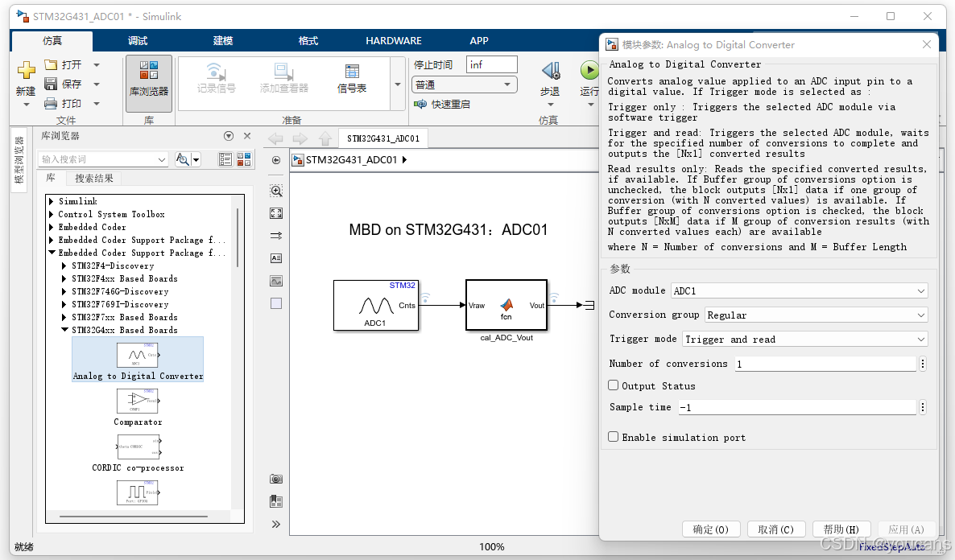Switch library browser to grid view
The height and width of the screenshot is (560, 955).
[x=244, y=159]
